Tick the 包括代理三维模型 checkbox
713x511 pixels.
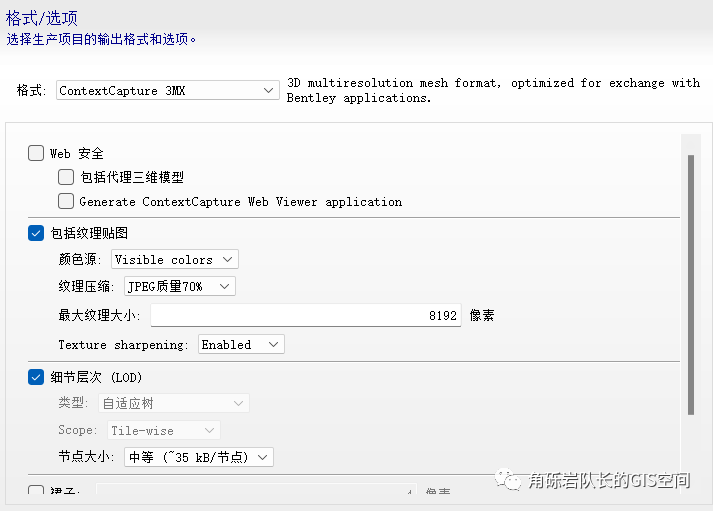[x=66, y=177]
